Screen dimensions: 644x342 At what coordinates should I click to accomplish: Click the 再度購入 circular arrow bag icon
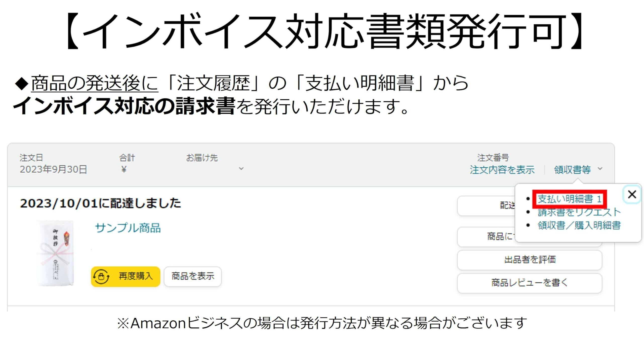click(x=101, y=277)
